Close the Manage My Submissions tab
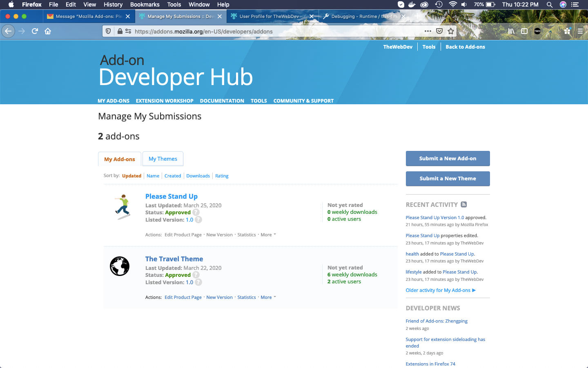The width and height of the screenshot is (588, 368). [220, 16]
